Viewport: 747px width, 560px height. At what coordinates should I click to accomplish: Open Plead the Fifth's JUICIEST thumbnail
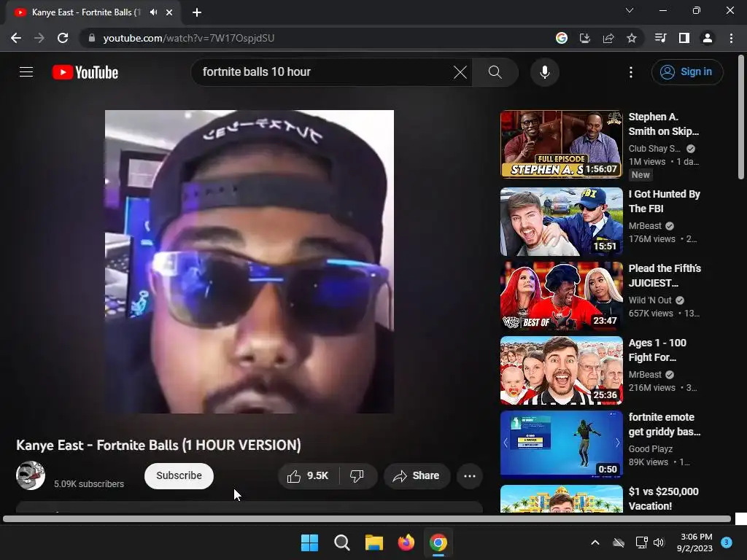pyautogui.click(x=561, y=296)
